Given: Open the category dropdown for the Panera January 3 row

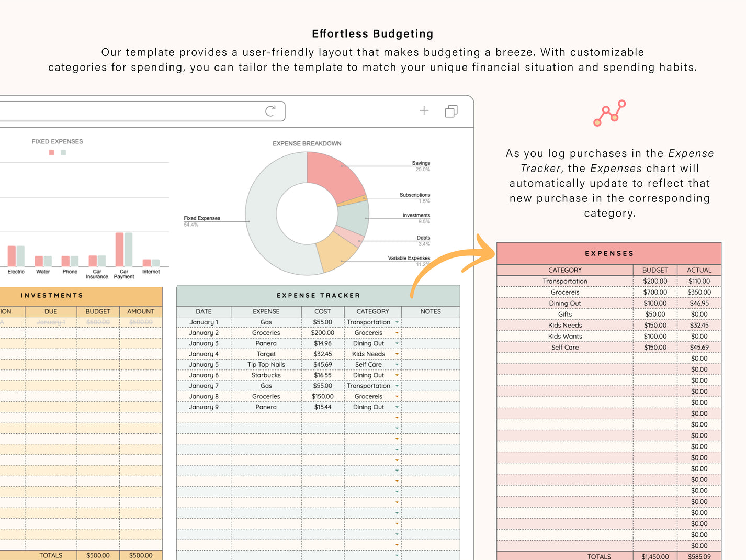Looking at the screenshot, I should click(397, 343).
